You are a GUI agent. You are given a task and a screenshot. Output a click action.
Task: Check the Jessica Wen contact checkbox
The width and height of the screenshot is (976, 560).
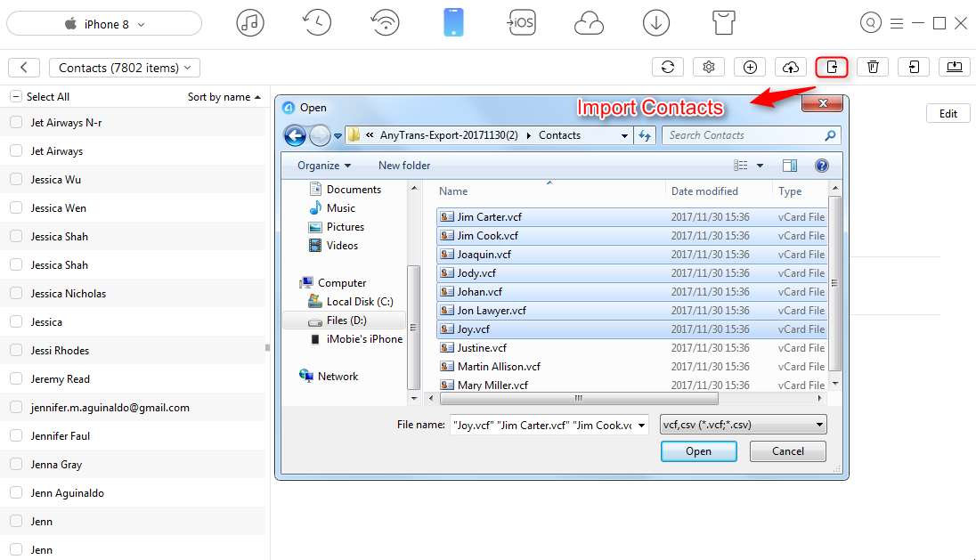(16, 207)
